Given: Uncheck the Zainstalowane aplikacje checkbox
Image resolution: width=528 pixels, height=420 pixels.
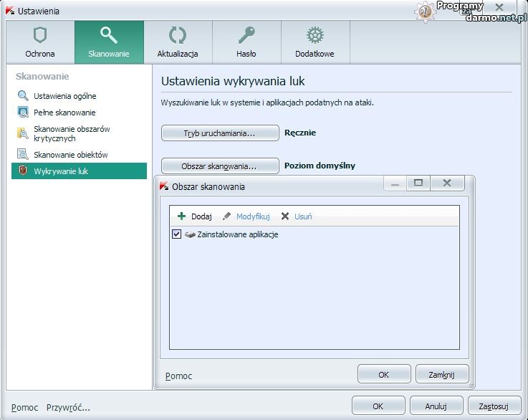Looking at the screenshot, I should [x=177, y=234].
